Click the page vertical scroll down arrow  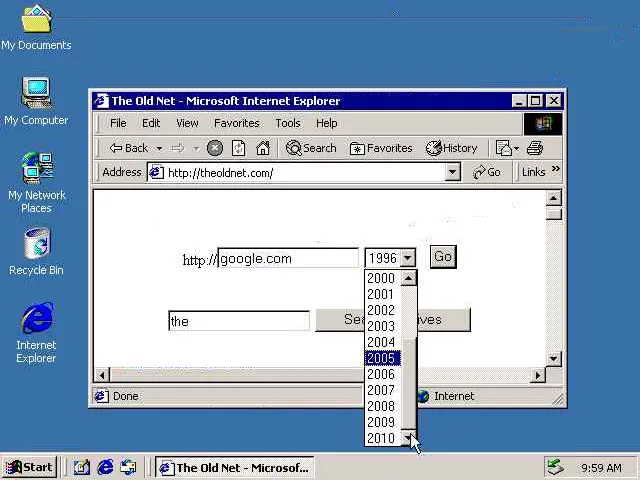pyautogui.click(x=553, y=359)
